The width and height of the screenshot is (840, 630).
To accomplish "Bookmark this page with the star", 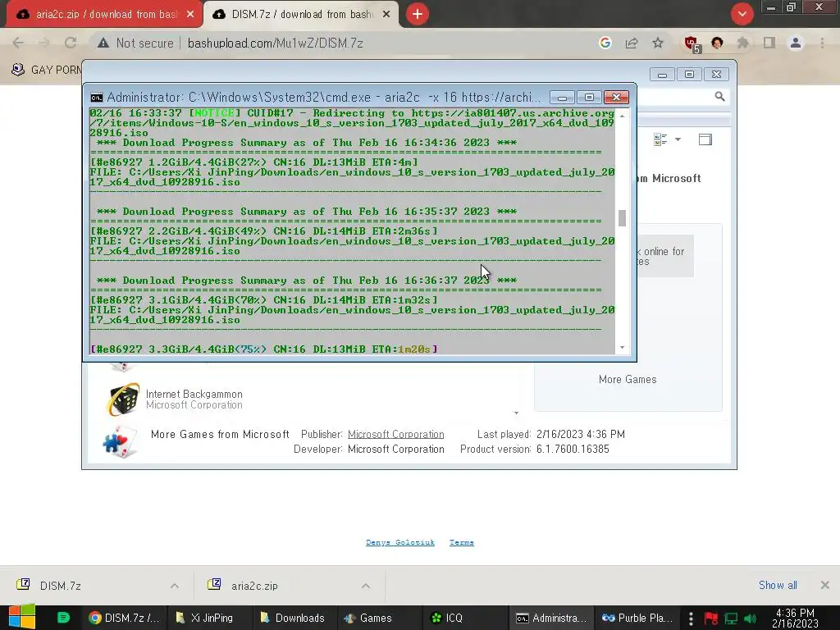I will 658,43.
